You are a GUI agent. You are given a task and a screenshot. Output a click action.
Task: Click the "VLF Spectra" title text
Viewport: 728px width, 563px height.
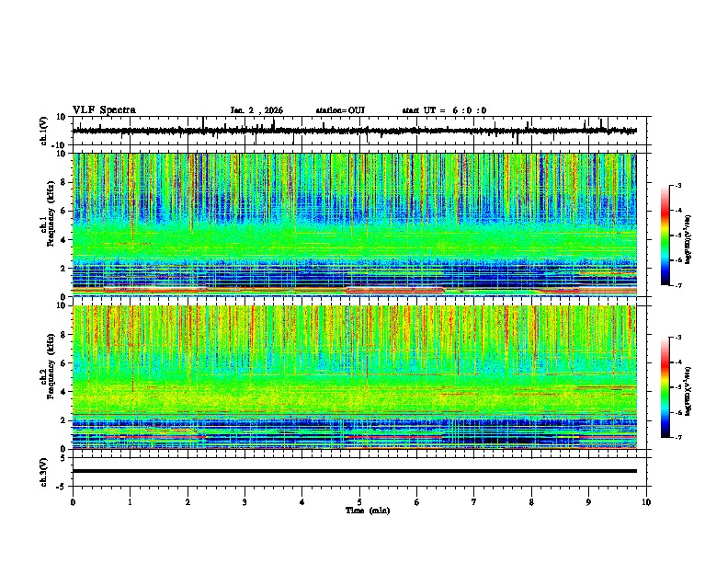click(104, 110)
